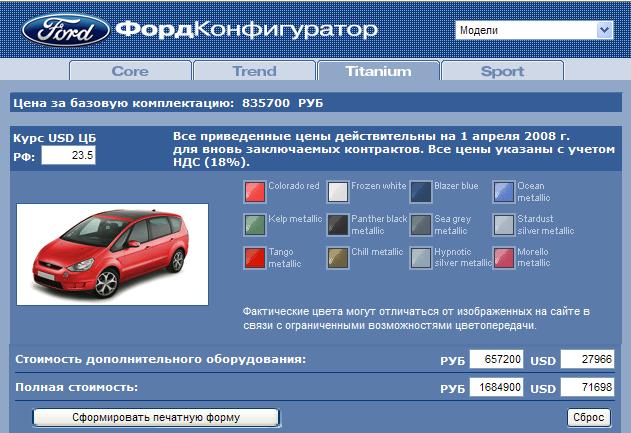Click the additional equipment РУБ field 657200
Screen dimensions: 631x433
point(496,359)
